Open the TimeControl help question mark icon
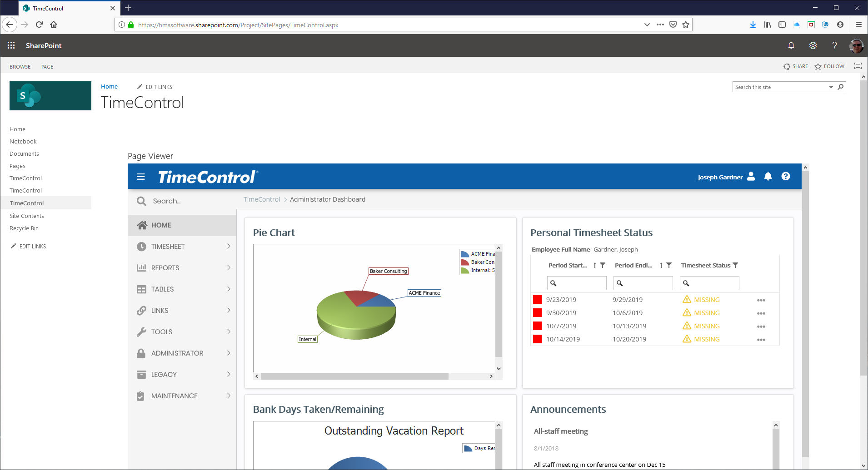 click(785, 176)
